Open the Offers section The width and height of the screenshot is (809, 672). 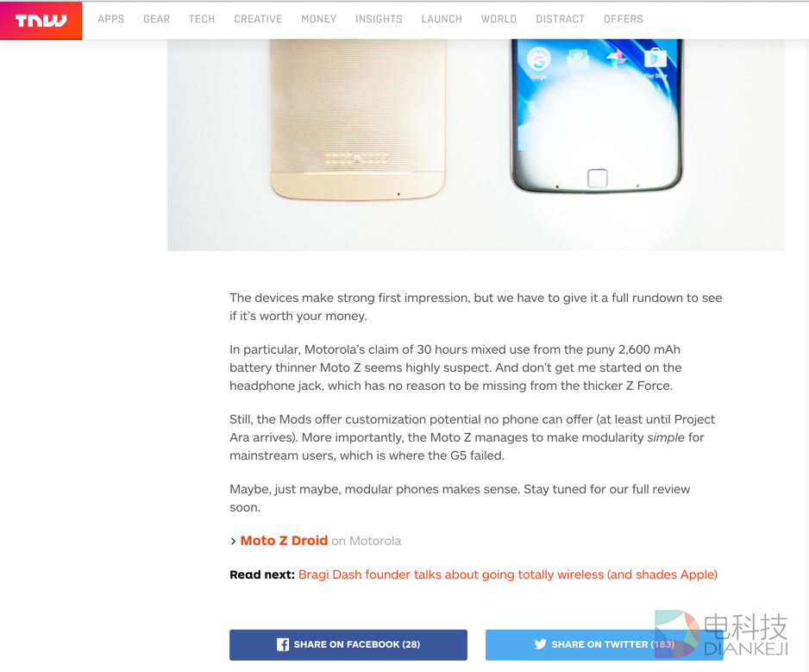tap(624, 19)
